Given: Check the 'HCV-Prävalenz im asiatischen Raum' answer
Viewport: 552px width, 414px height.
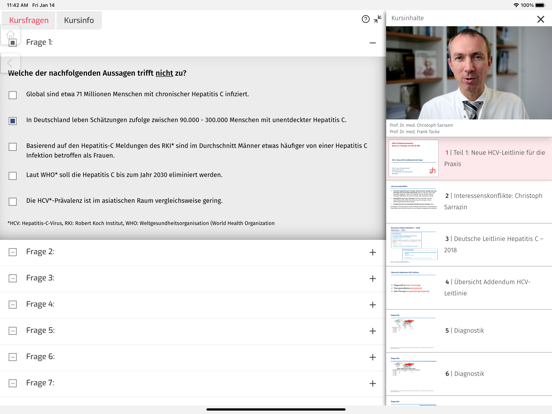Looking at the screenshot, I should pyautogui.click(x=12, y=201).
